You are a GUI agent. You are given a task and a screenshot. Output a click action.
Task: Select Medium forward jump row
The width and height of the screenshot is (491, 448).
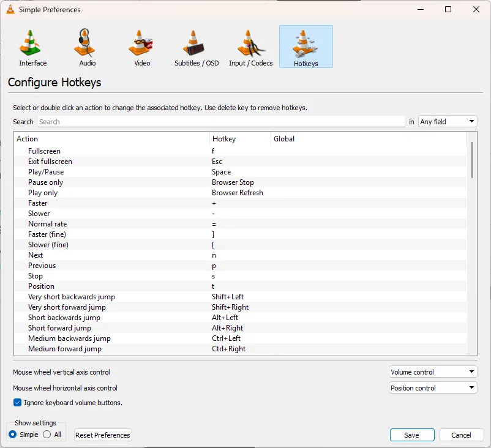click(240, 349)
